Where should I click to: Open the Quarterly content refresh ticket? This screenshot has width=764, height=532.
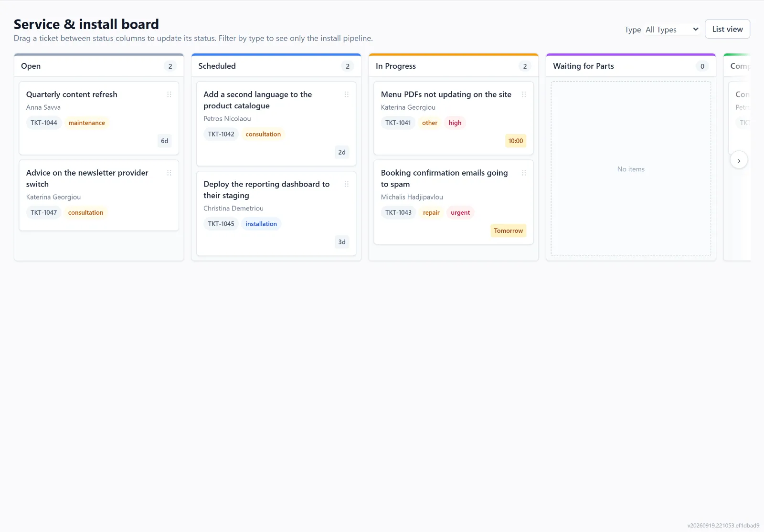pos(72,94)
